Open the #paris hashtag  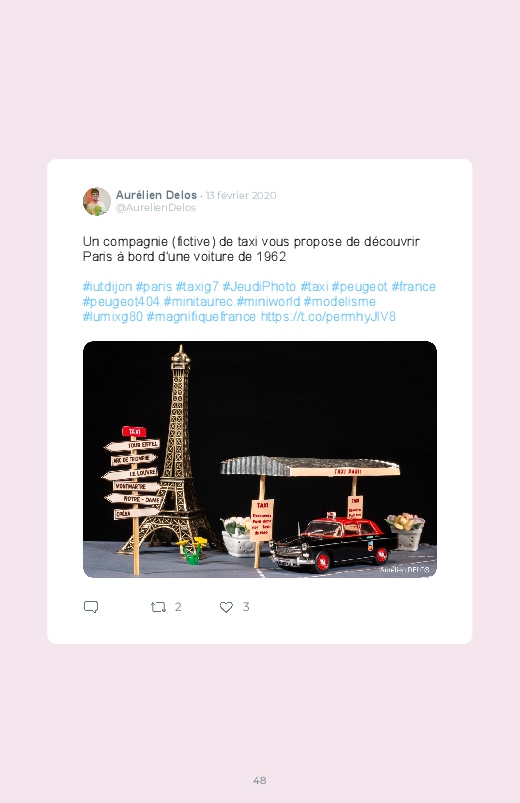[x=154, y=286]
